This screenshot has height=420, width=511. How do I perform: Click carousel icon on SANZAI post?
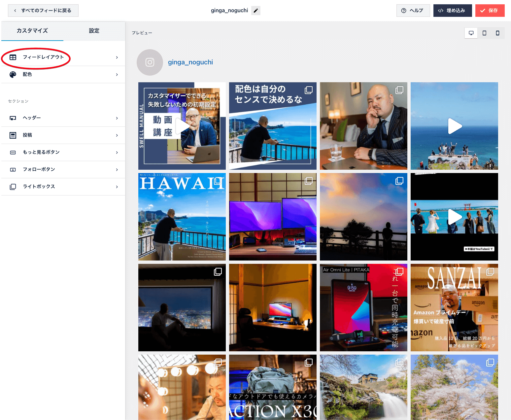click(490, 272)
